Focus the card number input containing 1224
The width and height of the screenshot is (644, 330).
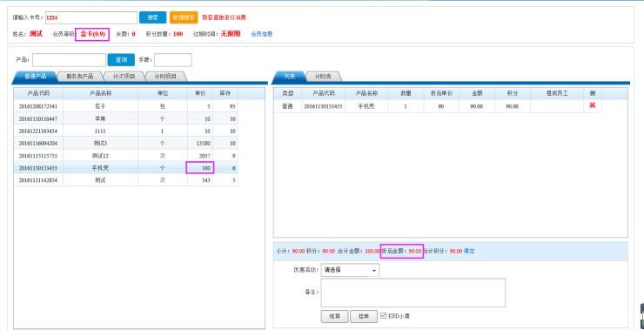click(91, 17)
